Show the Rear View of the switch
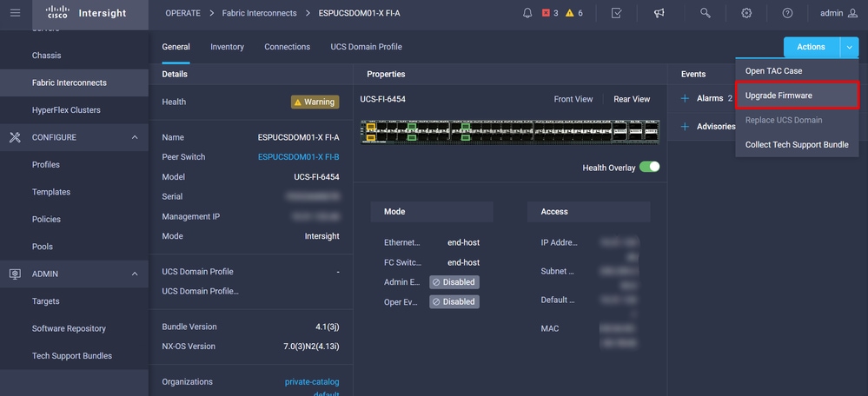Image resolution: width=868 pixels, height=396 pixels. click(x=632, y=99)
